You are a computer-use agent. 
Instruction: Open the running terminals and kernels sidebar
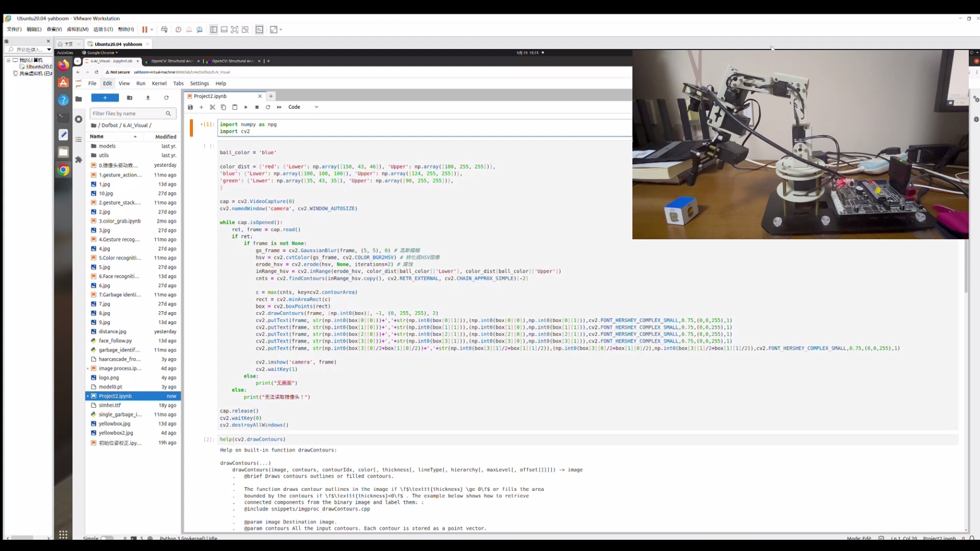tap(79, 119)
